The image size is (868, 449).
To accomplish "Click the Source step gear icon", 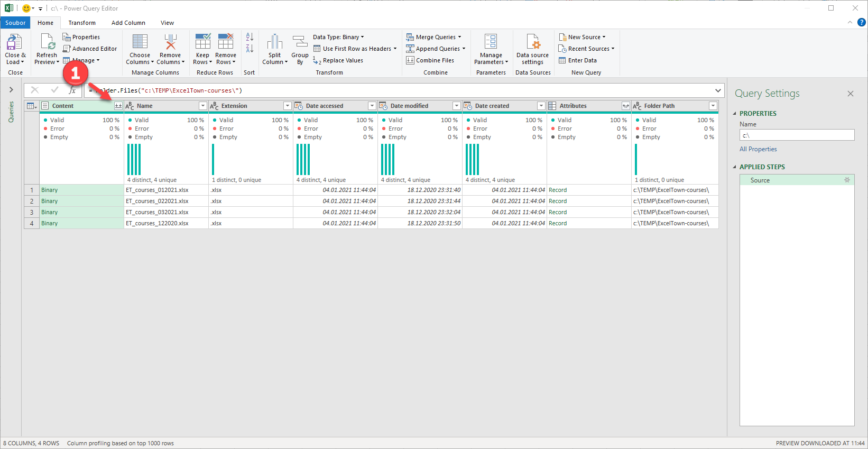I will pos(847,180).
